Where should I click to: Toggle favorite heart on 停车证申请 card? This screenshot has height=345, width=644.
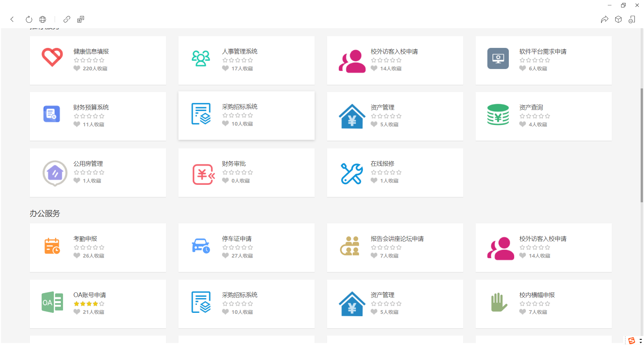225,256
